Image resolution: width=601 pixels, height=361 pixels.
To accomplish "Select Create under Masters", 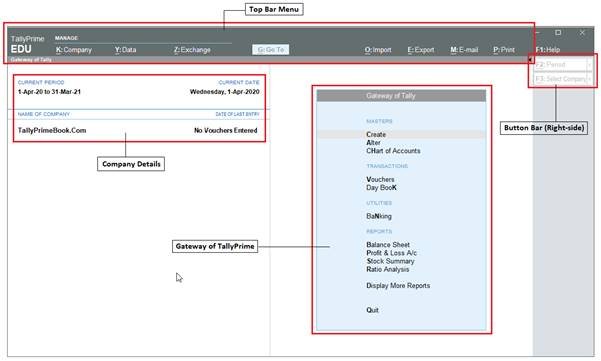I will [x=376, y=135].
